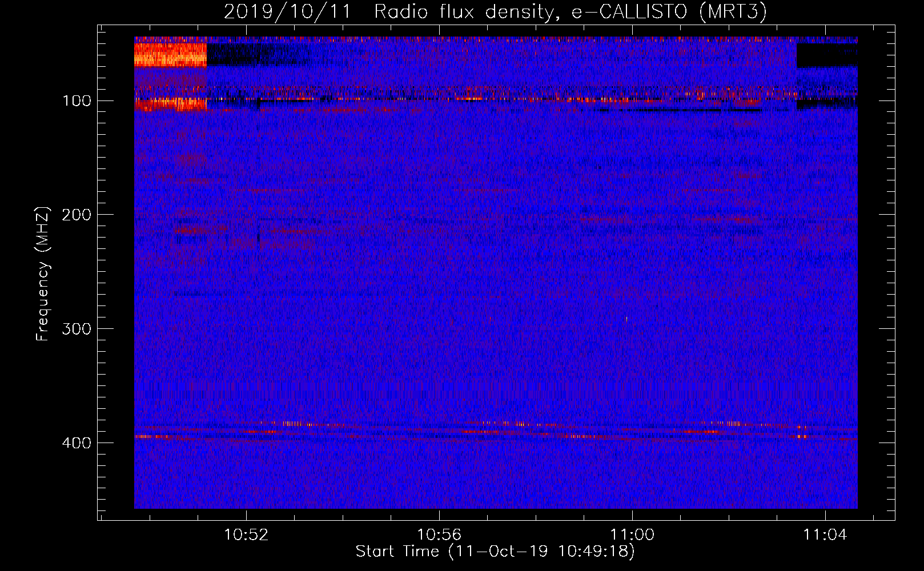Click the 'Frequency (MHZ)' axis label
This screenshot has height=571, width=924.
pyautogui.click(x=43, y=274)
